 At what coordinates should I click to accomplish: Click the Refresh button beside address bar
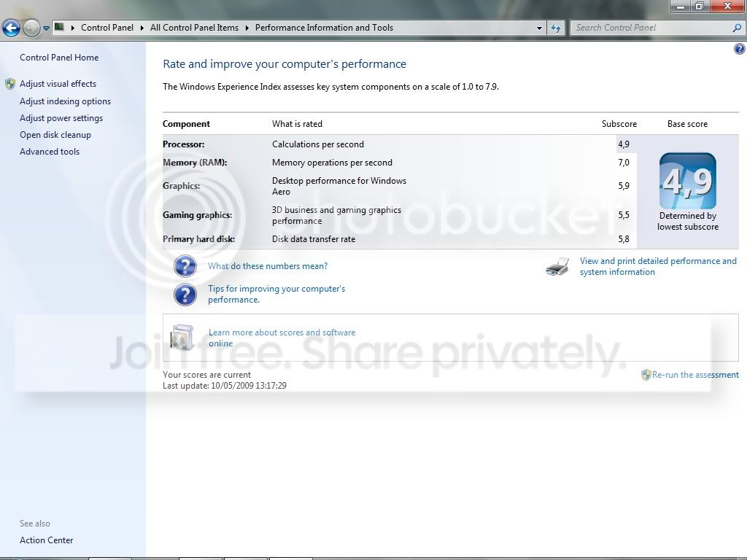556,28
